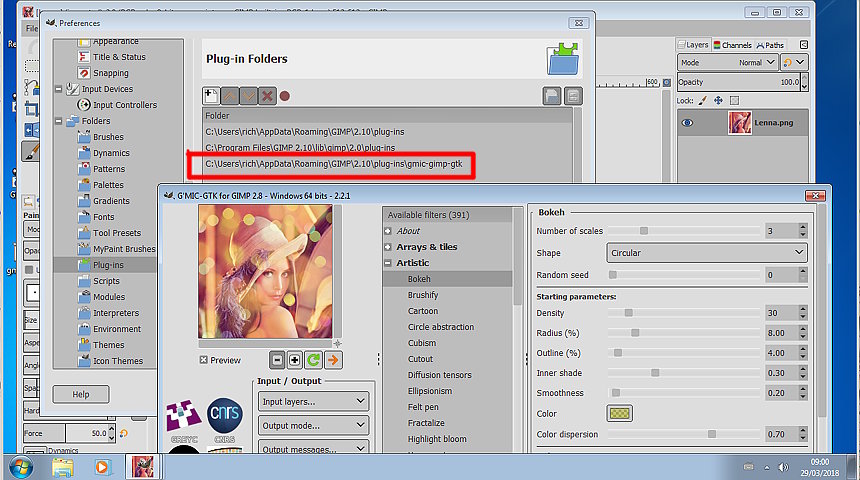Click the volume speaker tray icon
The height and width of the screenshot is (480, 860).
coord(784,467)
